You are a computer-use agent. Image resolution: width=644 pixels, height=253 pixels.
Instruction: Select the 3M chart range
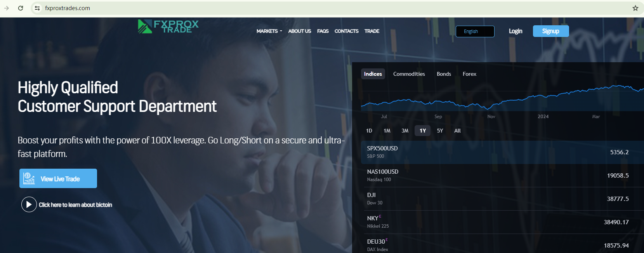(405, 131)
